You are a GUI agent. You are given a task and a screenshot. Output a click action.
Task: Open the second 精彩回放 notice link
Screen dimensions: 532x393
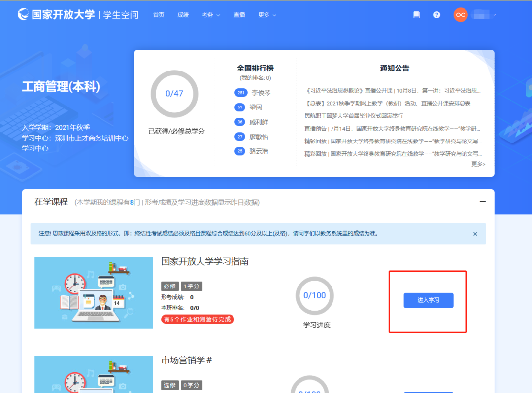393,154
